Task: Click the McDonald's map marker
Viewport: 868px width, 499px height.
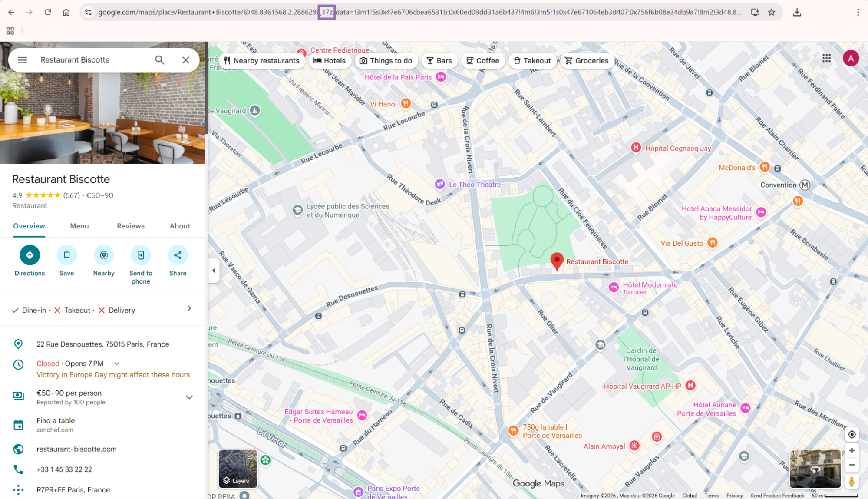Action: (x=765, y=167)
